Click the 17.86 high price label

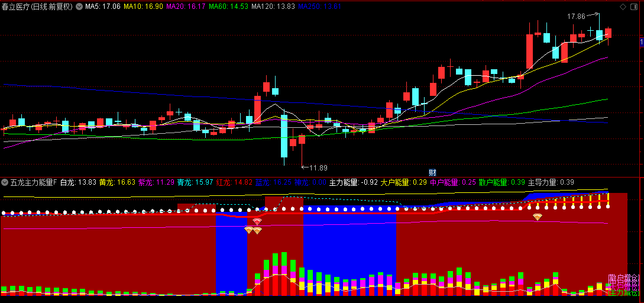pyautogui.click(x=576, y=17)
